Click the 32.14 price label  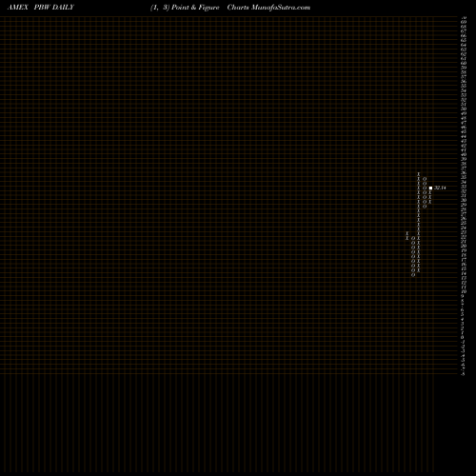pos(440,188)
